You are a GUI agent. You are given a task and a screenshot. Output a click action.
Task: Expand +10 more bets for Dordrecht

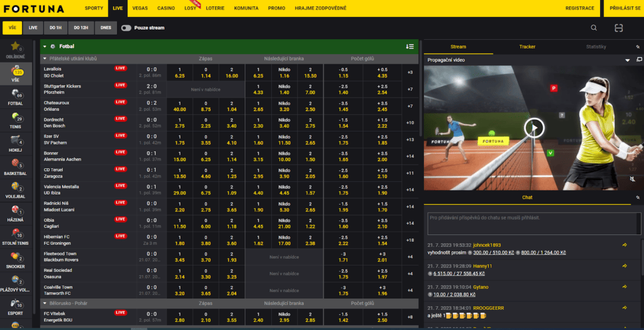point(410,123)
